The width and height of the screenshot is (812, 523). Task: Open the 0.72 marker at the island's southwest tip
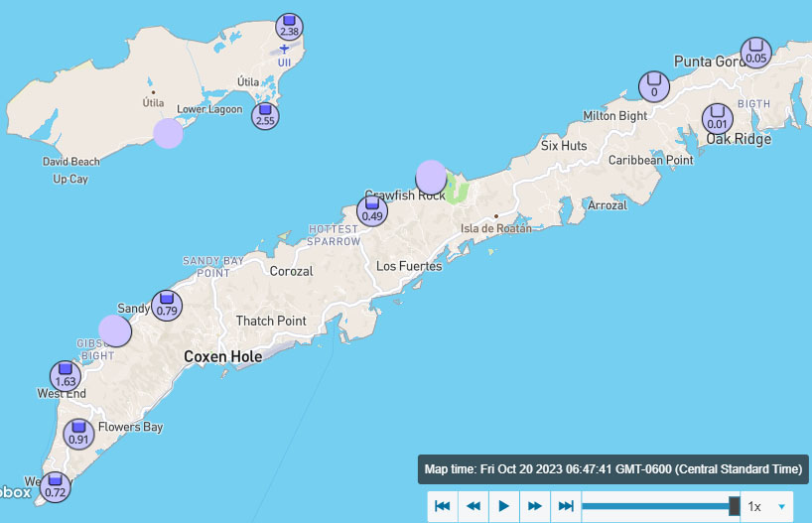(56, 486)
